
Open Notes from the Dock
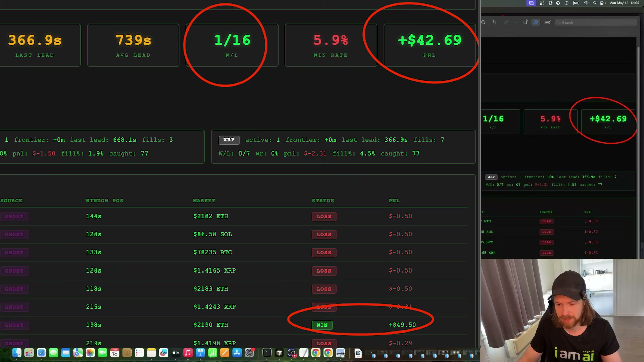(151, 353)
